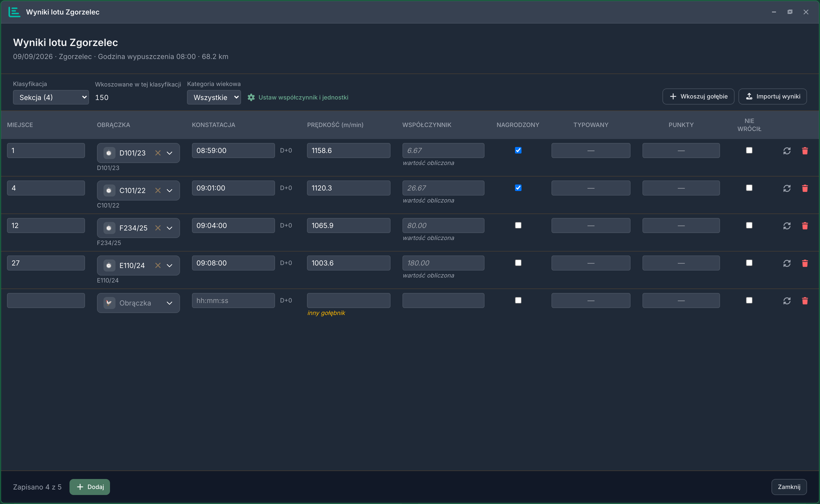This screenshot has height=504, width=820.
Task: Clear ring D101/23 with the X icon
Action: pyautogui.click(x=158, y=153)
